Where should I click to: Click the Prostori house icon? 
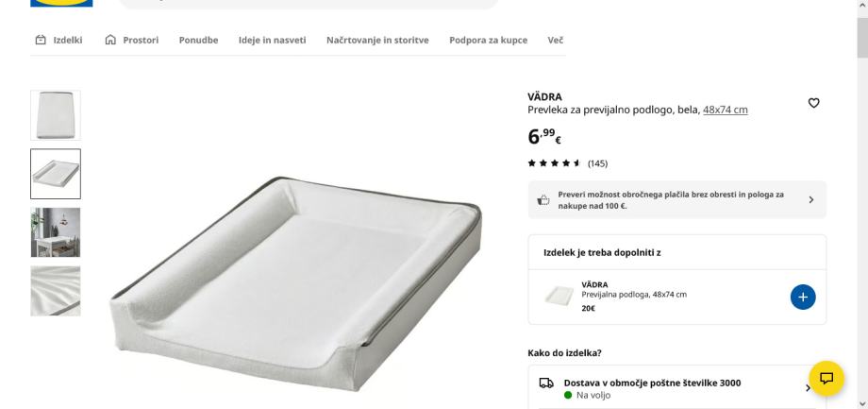point(110,40)
